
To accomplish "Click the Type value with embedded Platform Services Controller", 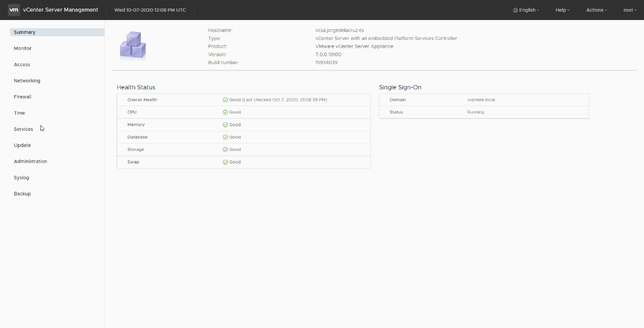I will (386, 38).
